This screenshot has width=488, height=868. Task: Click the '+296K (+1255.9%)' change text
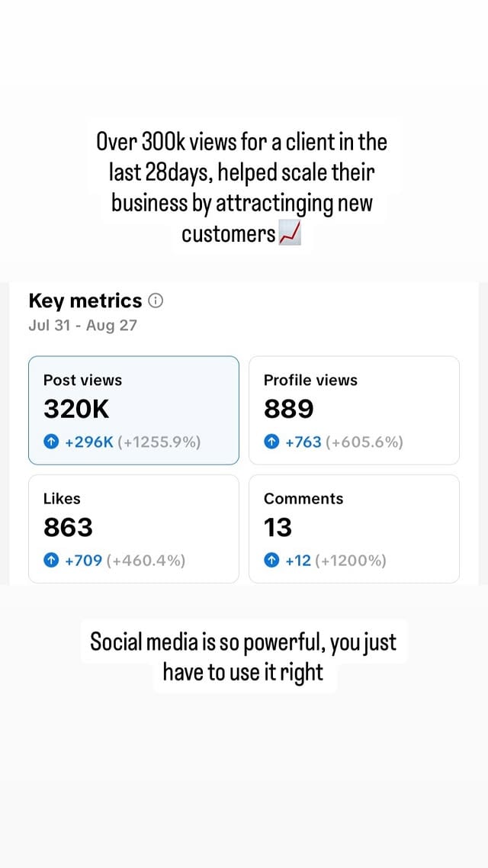tap(133, 442)
